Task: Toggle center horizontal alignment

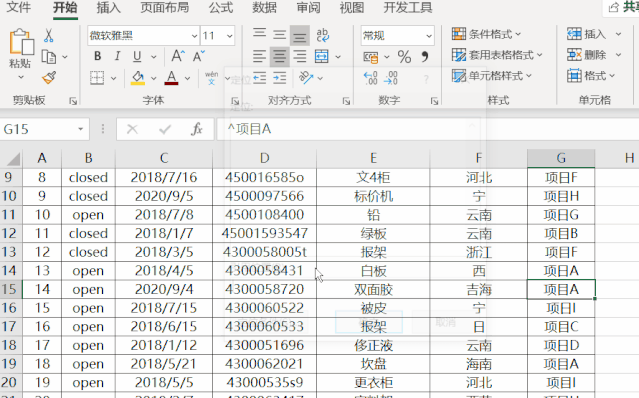Action: point(279,56)
